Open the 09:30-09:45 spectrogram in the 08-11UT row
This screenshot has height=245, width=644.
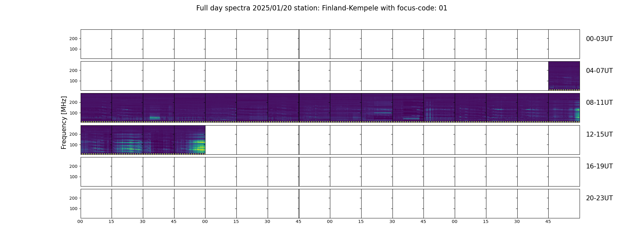(283, 108)
